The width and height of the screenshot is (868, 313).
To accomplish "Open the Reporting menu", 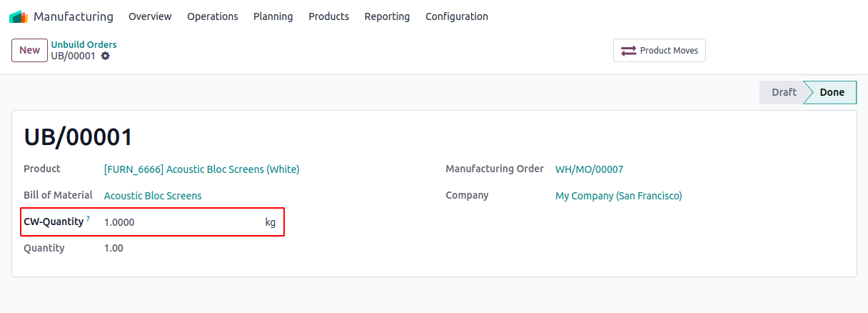I will click(387, 16).
